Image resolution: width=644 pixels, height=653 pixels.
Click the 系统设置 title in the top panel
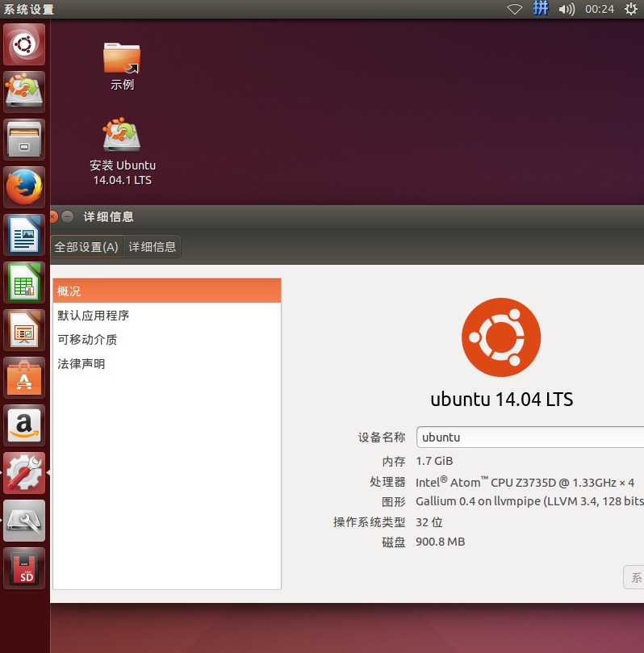[29, 9]
